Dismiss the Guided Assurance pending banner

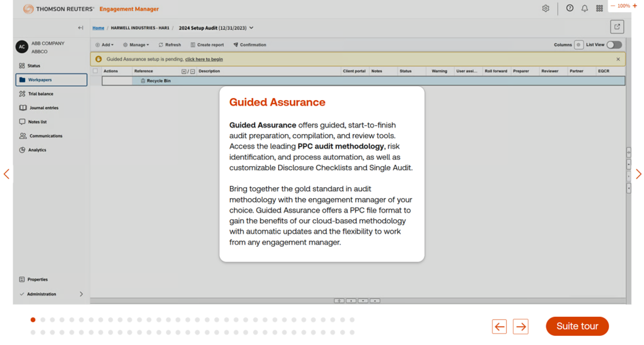click(x=618, y=59)
